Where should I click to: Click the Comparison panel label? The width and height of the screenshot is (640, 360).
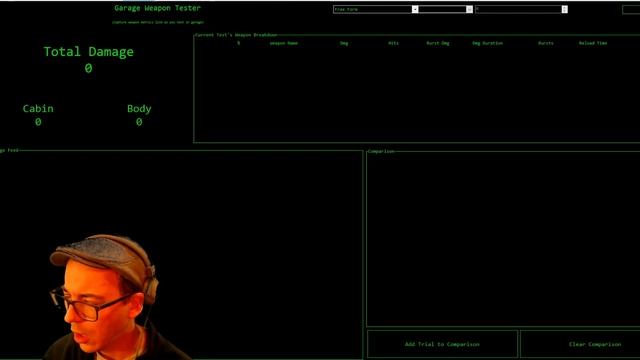click(x=381, y=151)
